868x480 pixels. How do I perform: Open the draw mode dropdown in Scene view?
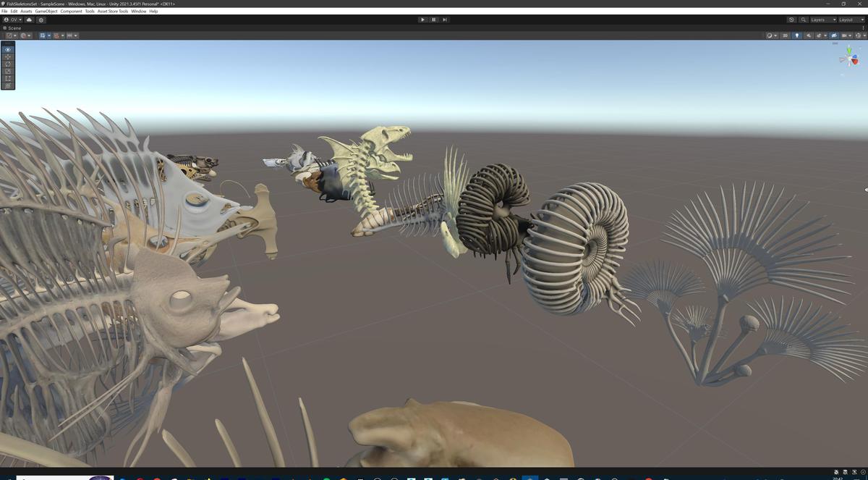772,35
